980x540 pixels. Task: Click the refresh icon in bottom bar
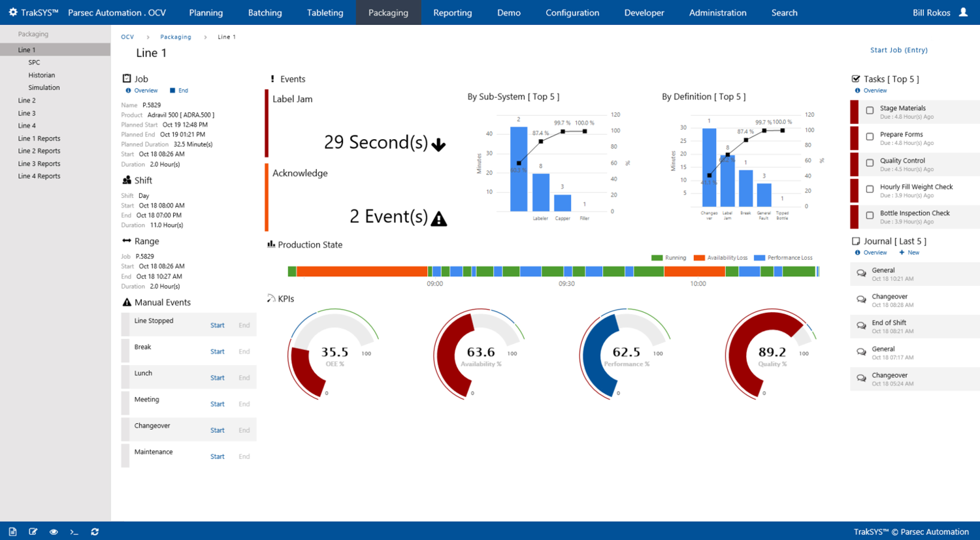95,532
